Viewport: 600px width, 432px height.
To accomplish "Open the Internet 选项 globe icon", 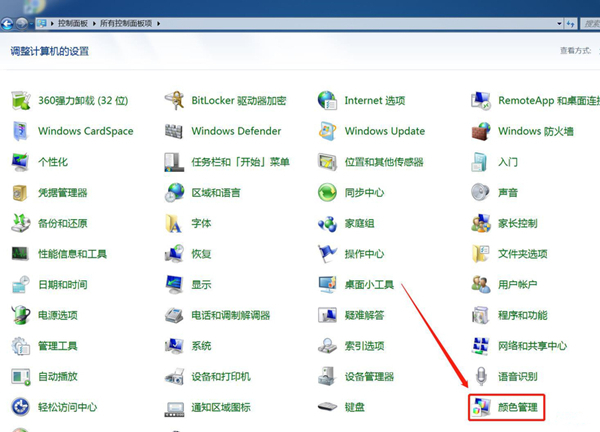I will pos(328,101).
